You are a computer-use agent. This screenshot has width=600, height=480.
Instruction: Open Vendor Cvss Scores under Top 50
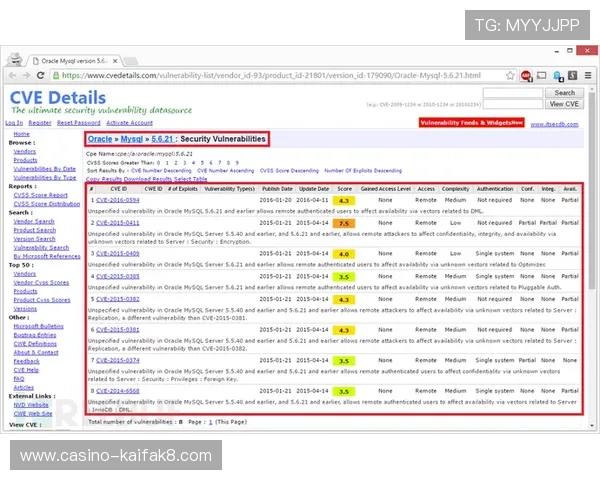[x=41, y=282]
